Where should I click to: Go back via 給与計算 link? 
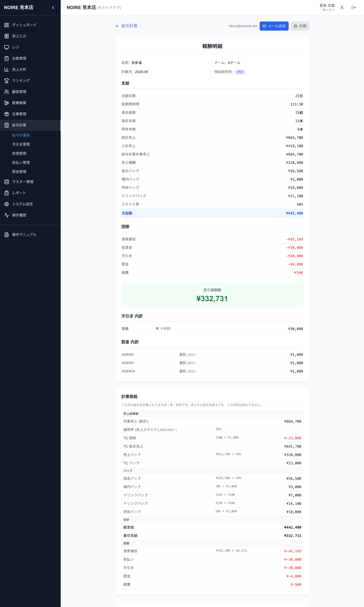coord(126,26)
